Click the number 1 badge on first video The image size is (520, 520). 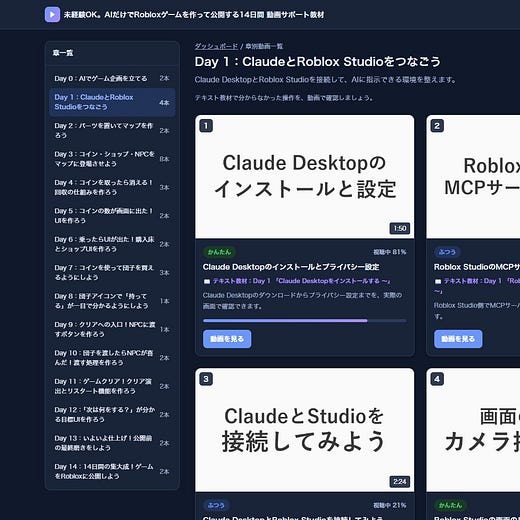click(x=206, y=126)
